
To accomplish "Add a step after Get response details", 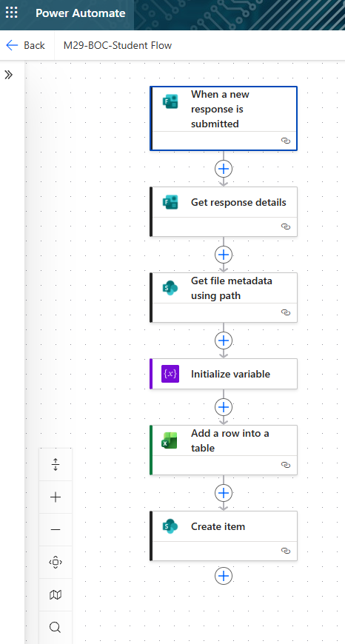I will (224, 255).
